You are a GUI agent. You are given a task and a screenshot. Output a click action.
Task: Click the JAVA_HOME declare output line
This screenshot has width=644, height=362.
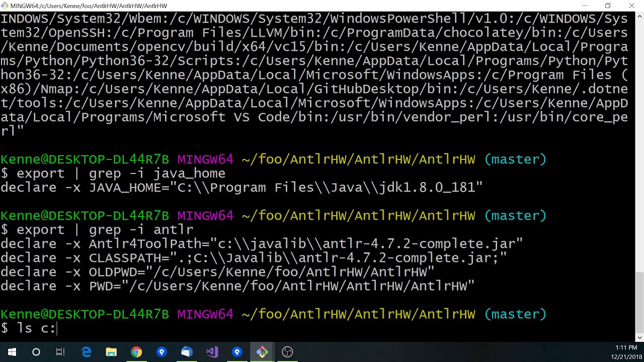[x=242, y=188]
